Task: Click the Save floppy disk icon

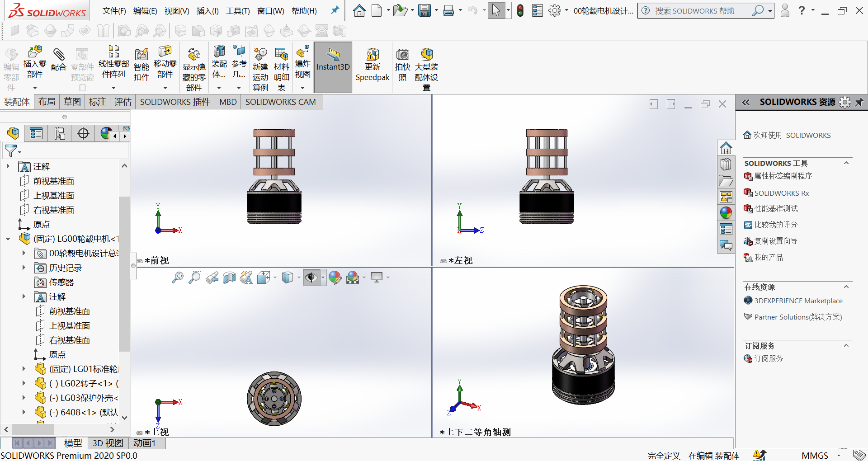Action: [424, 10]
